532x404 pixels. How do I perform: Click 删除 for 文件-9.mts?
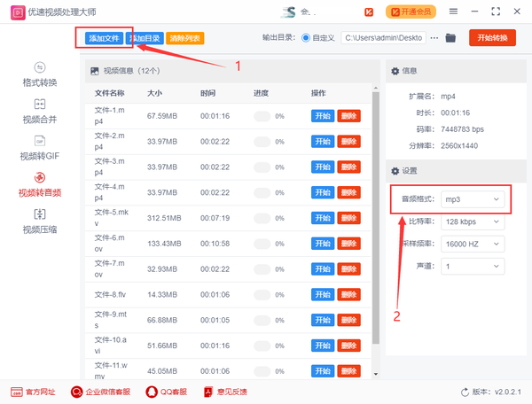348,320
